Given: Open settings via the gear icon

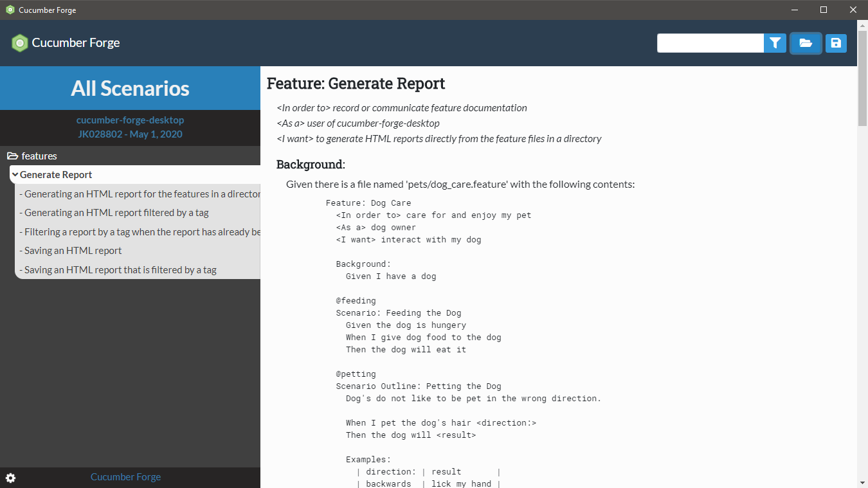Looking at the screenshot, I should click(x=11, y=478).
